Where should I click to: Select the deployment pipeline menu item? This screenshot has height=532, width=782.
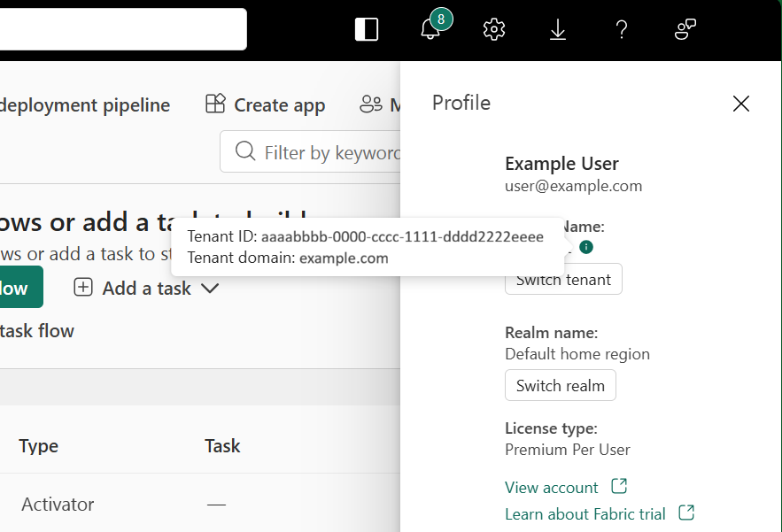pos(85,104)
